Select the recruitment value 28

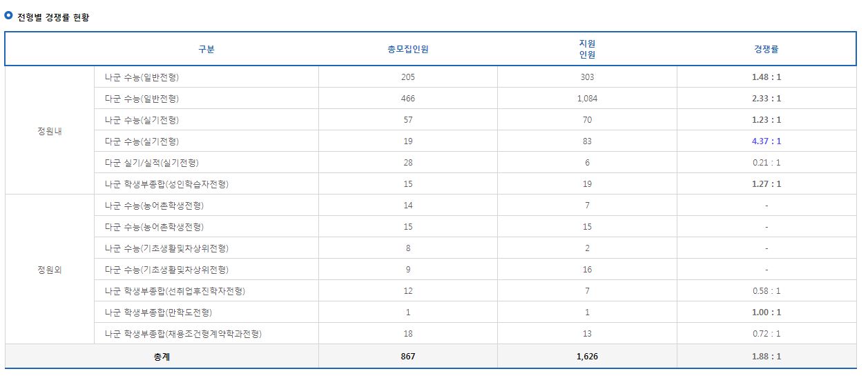408,163
